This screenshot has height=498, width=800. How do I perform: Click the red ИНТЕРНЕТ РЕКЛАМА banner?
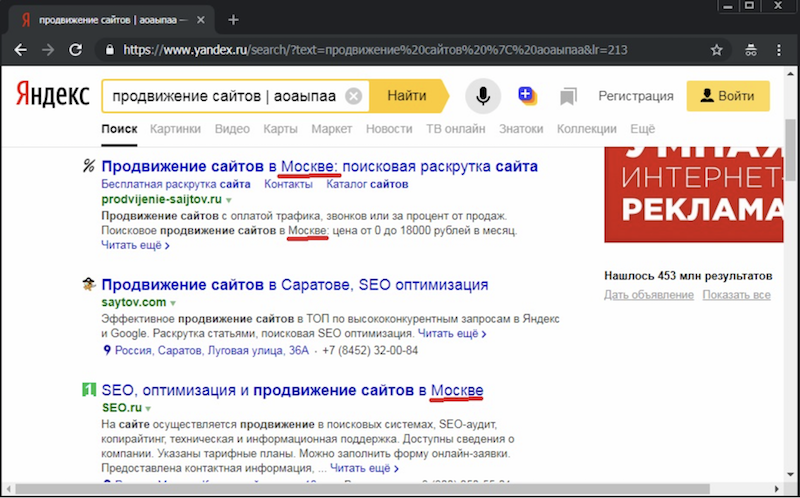(x=694, y=194)
